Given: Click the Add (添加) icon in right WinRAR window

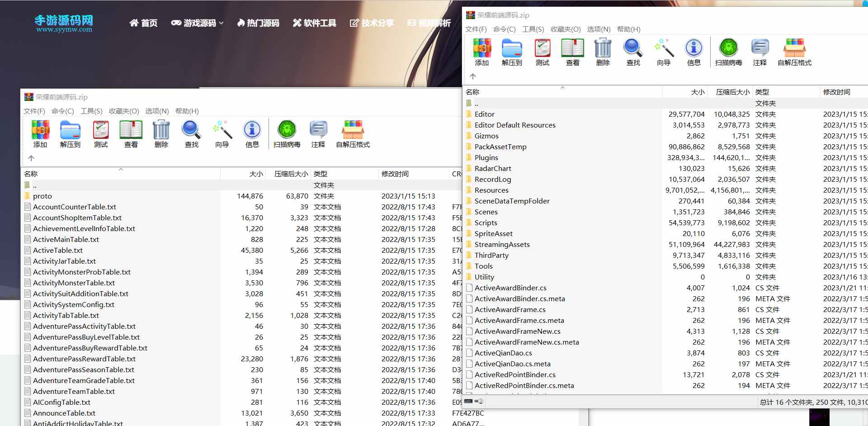Looking at the screenshot, I should click(481, 52).
